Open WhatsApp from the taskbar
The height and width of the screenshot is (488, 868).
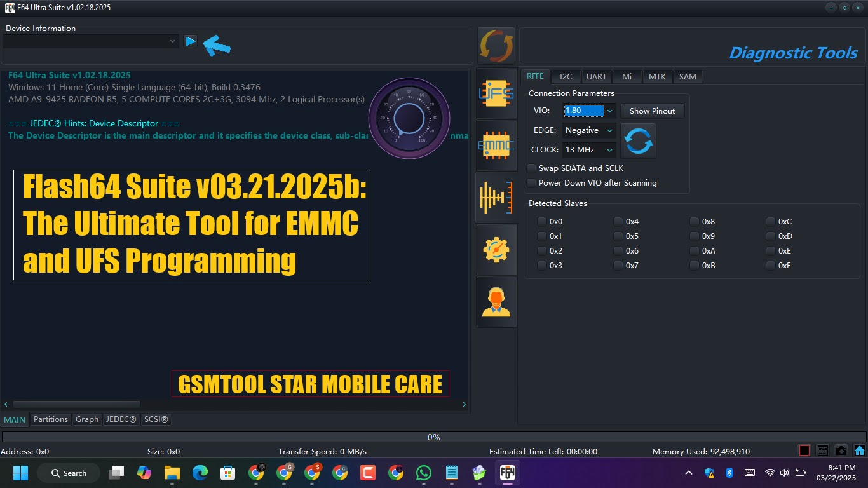tap(424, 473)
